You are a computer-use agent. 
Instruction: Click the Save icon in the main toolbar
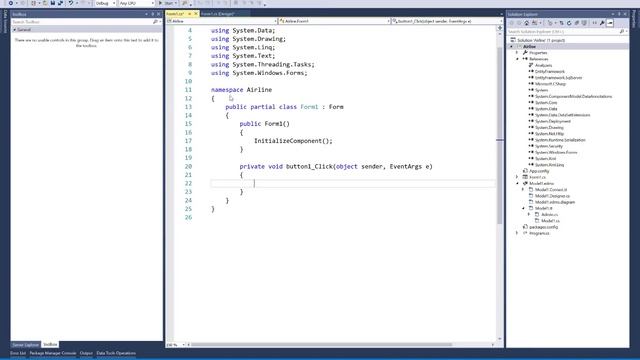[x=53, y=3]
